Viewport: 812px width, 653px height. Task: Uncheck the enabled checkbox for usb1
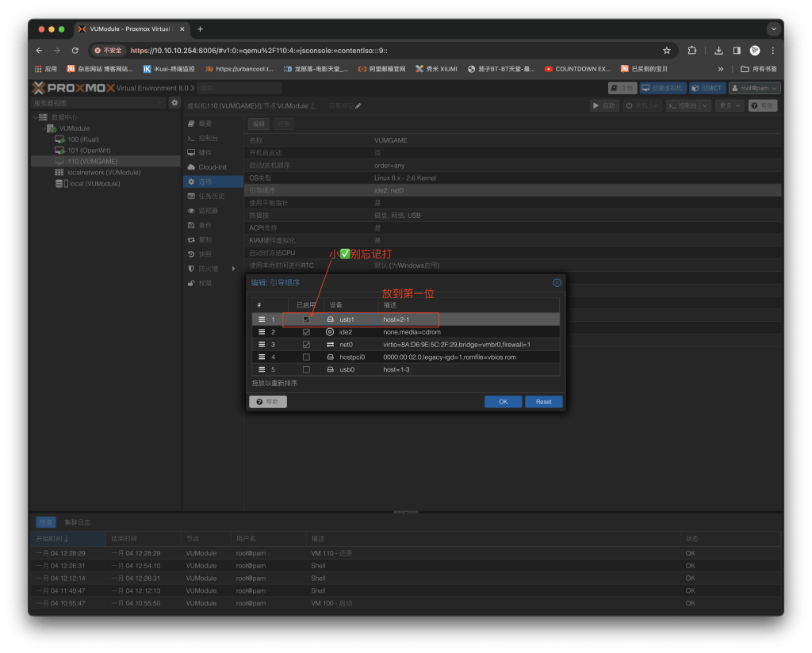pos(306,319)
